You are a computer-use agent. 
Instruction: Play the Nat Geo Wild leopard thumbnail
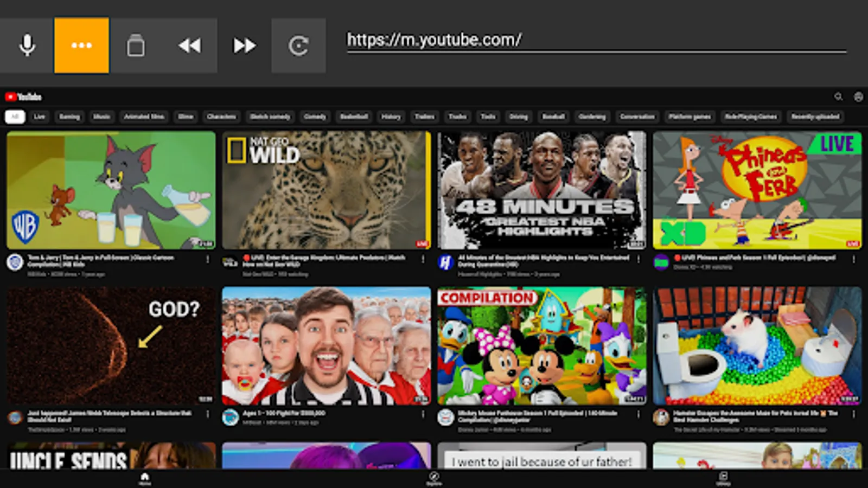point(327,190)
